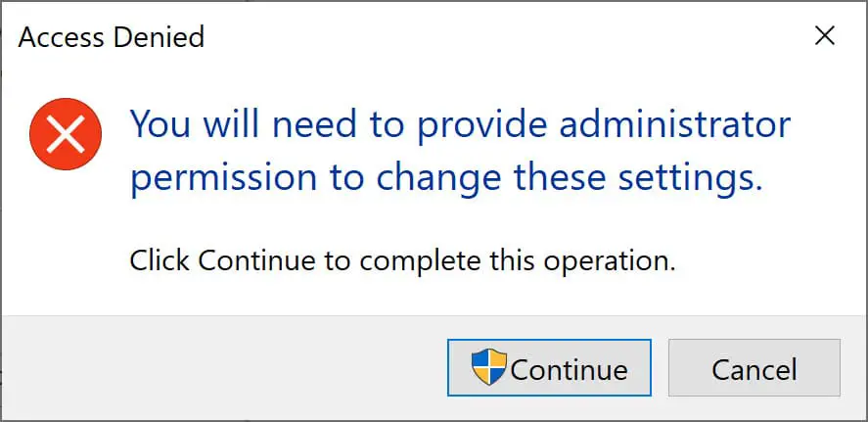This screenshot has width=868, height=422.
Task: Click the word "Denied" in the title bar
Action: (159, 38)
